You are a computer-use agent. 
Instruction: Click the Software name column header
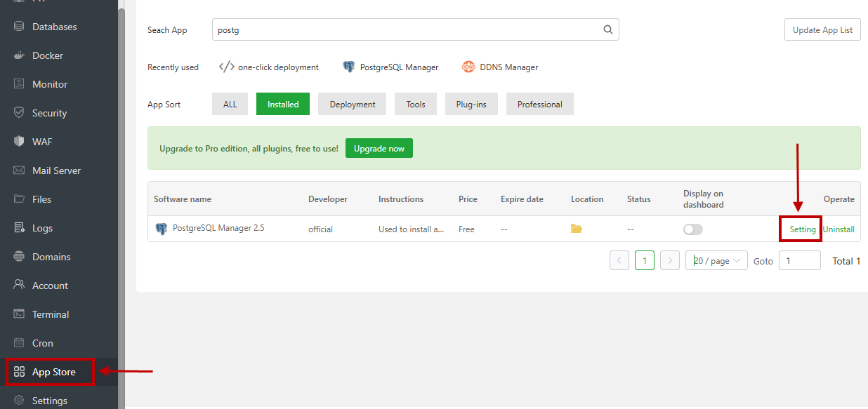pyautogui.click(x=183, y=199)
